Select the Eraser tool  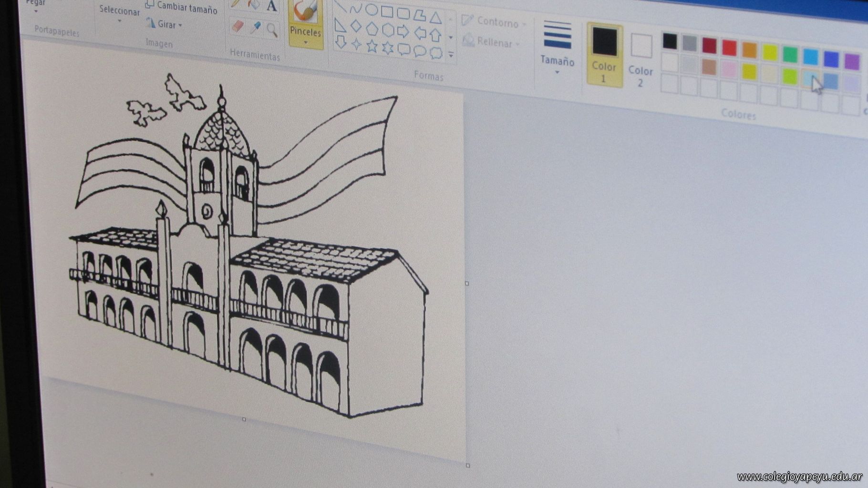(x=238, y=27)
